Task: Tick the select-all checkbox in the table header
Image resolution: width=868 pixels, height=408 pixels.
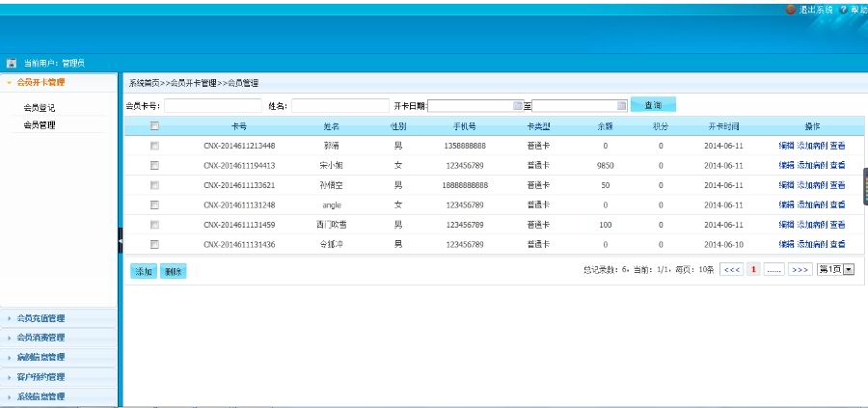Action: click(x=154, y=125)
